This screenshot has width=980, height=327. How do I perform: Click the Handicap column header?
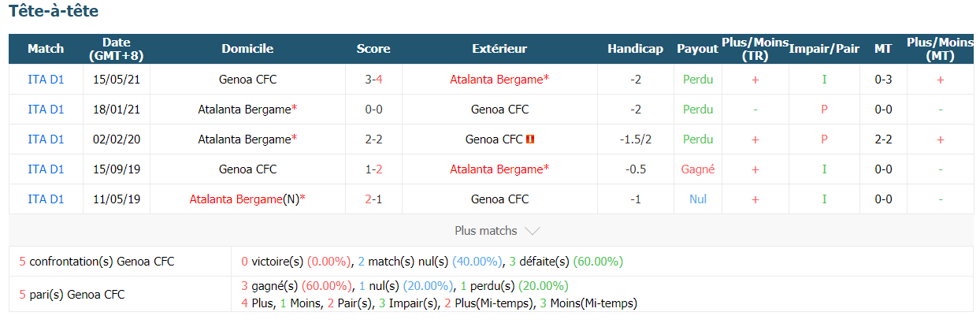pos(635,49)
